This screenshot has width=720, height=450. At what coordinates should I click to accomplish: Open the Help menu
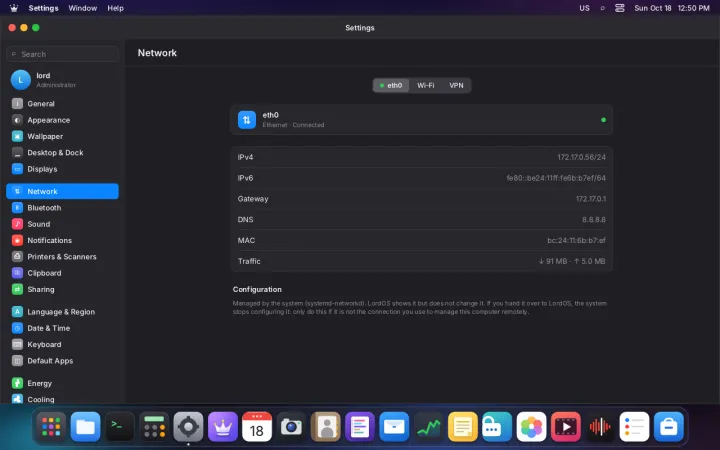[x=115, y=8]
